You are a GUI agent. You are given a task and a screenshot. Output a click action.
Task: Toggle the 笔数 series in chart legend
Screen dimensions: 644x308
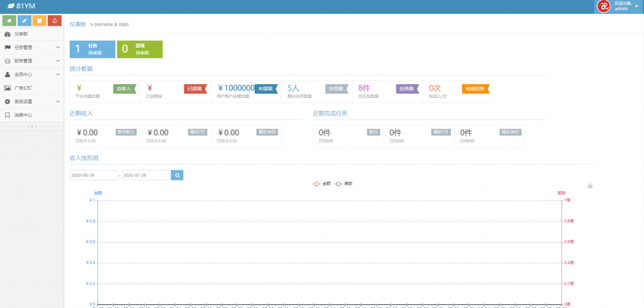coord(343,184)
